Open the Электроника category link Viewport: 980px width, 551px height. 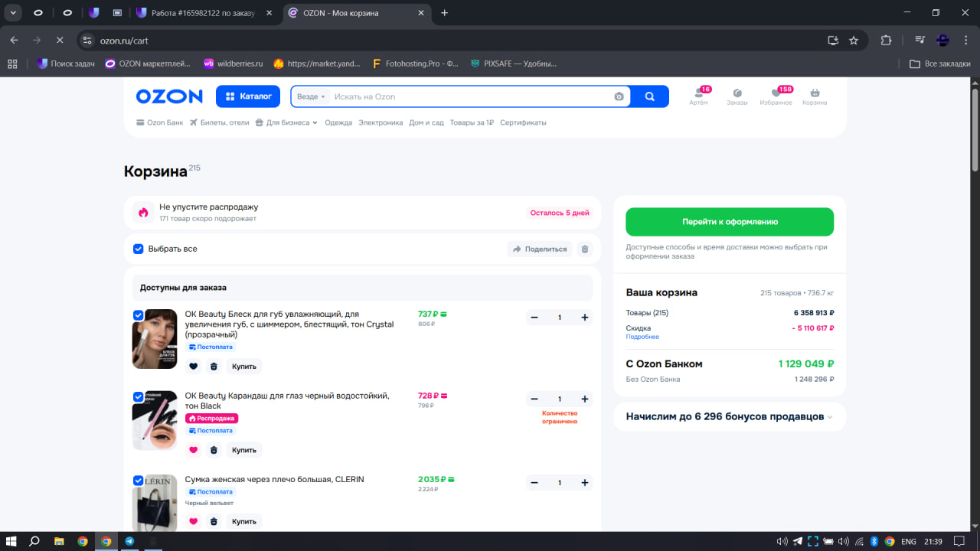click(x=381, y=122)
